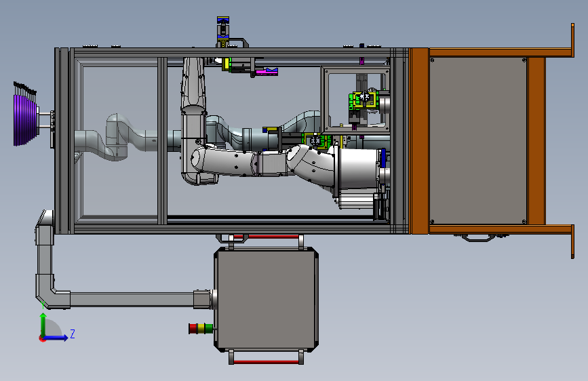Select the gray square control cabinet below the frame
This screenshot has height=381, width=588.
267,299
